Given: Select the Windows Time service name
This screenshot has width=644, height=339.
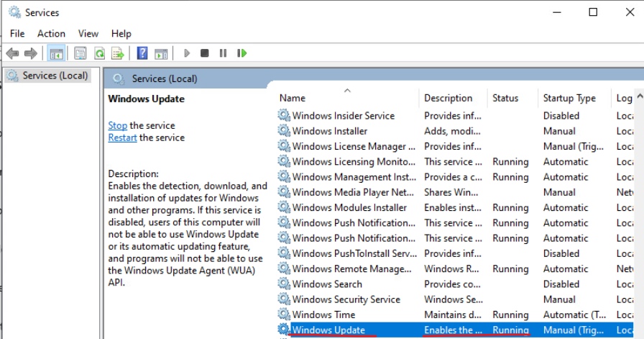Looking at the screenshot, I should coord(323,315).
